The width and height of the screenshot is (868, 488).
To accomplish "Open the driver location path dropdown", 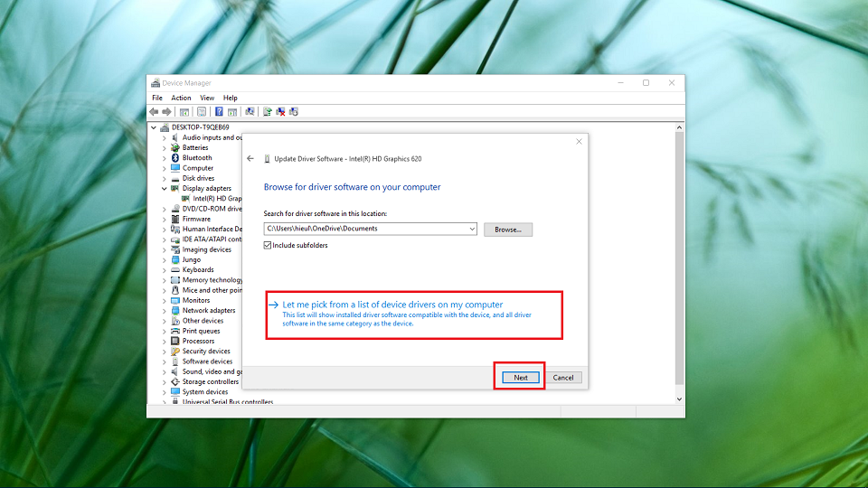I will click(x=472, y=230).
